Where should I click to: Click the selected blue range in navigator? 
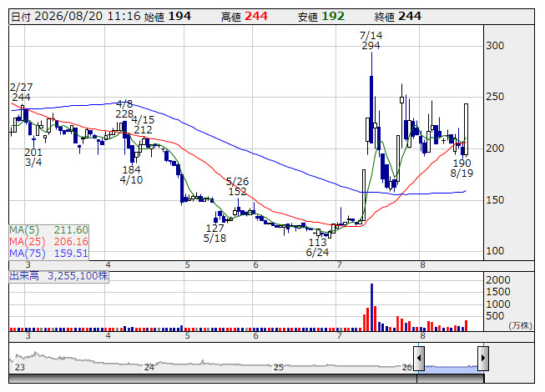coord(452,369)
